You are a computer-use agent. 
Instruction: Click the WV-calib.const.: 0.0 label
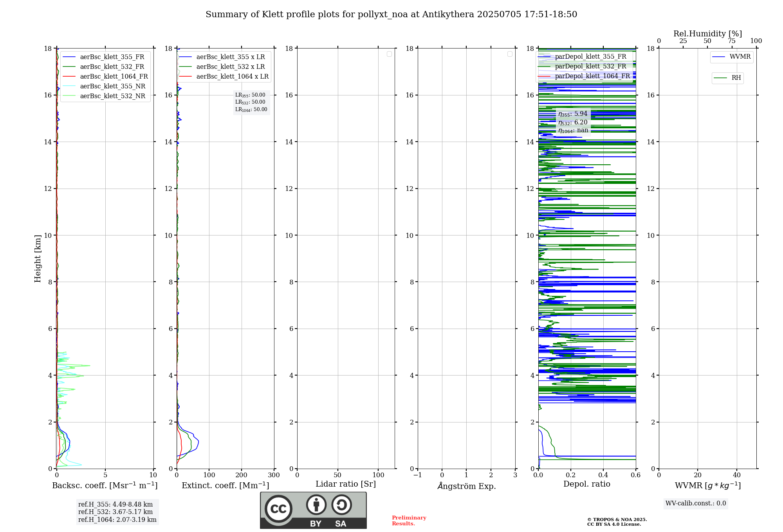point(695,503)
